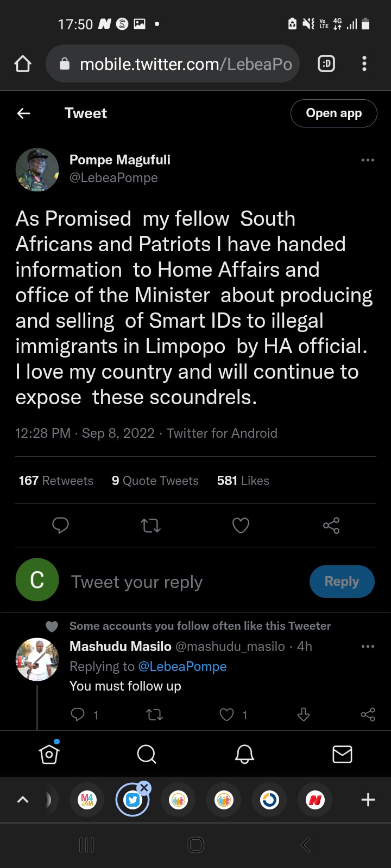Go to Twitter home in bottom navigation

coord(49,754)
